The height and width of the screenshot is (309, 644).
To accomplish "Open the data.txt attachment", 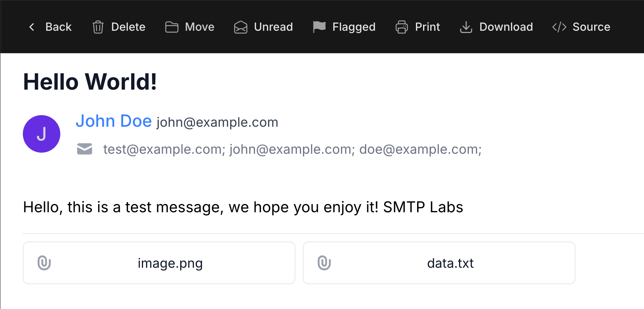I will [x=450, y=263].
